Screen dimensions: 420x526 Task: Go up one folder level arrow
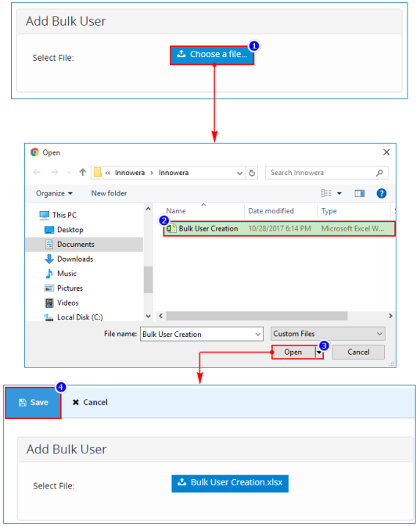click(x=83, y=173)
